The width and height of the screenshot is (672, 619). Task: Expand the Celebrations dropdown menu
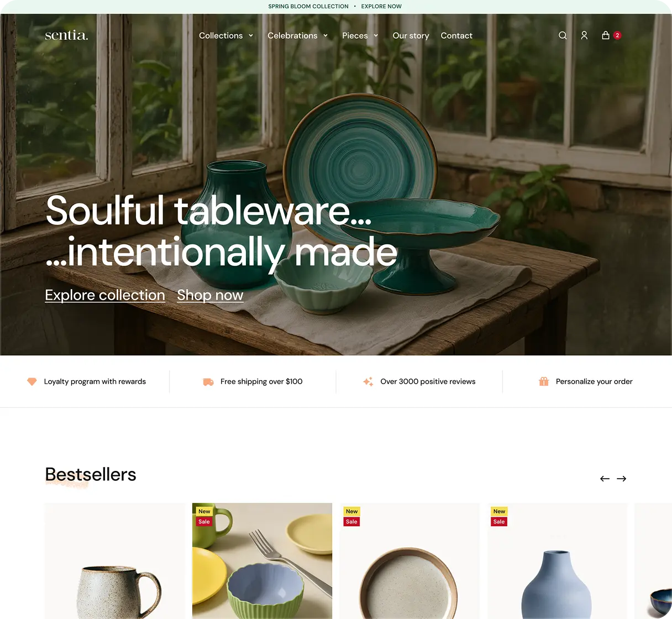(298, 35)
